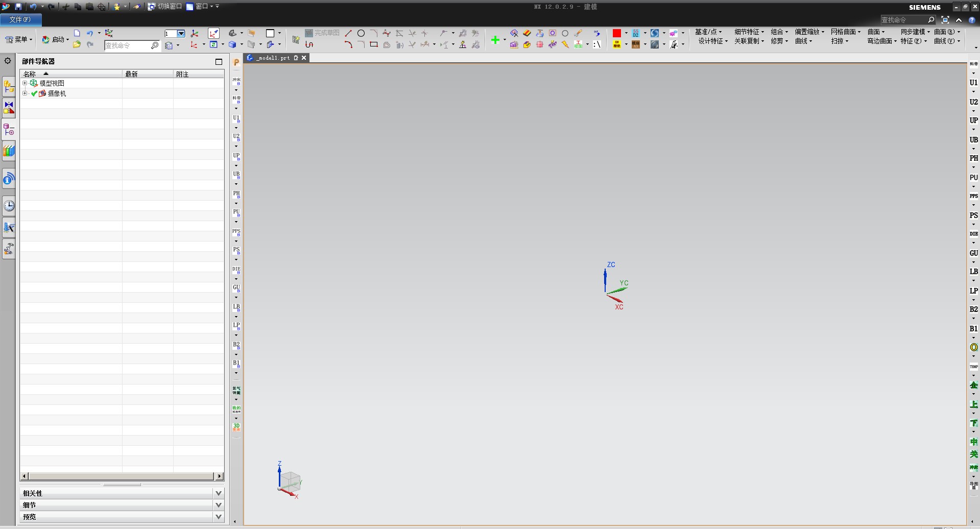980x529 pixels.
Task: Select the Rectangle sketch tool
Action: (374, 44)
